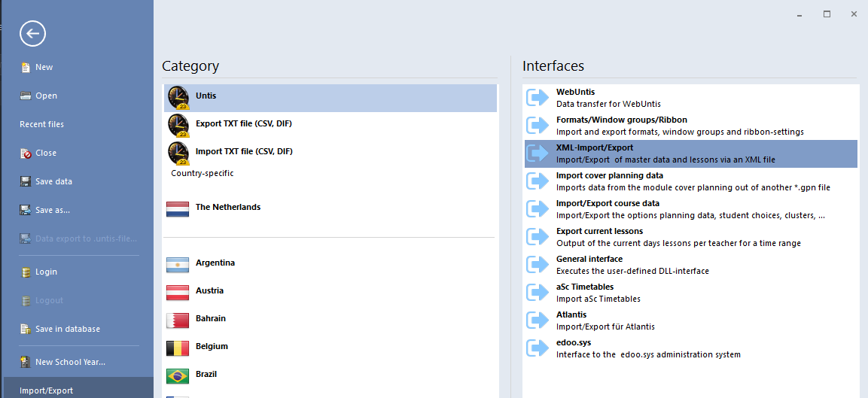
Task: Click the Save data floppy icon
Action: (x=26, y=181)
